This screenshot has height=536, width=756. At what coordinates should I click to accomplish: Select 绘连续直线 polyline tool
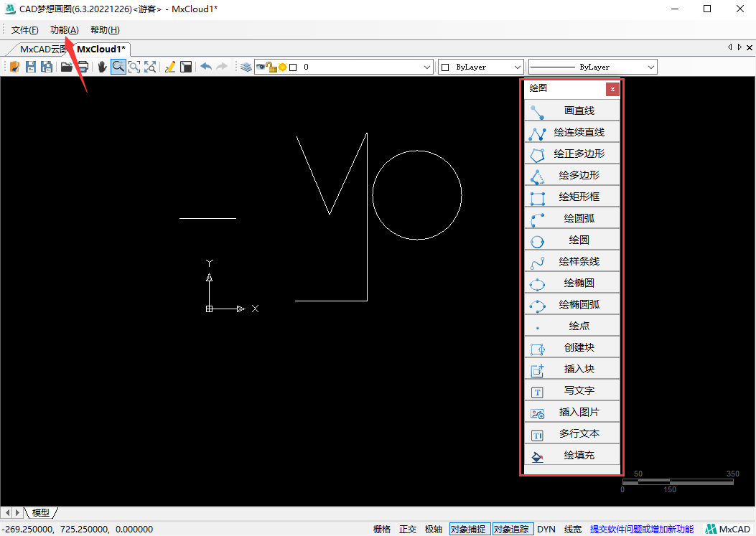click(571, 132)
